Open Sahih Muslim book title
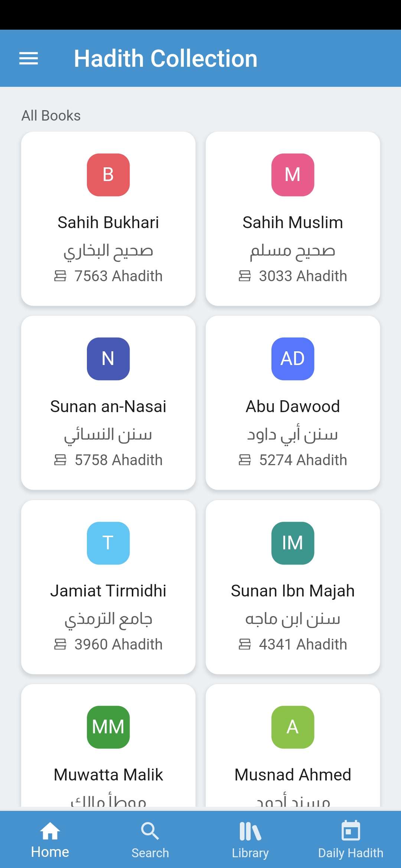401x868 pixels. tap(293, 223)
